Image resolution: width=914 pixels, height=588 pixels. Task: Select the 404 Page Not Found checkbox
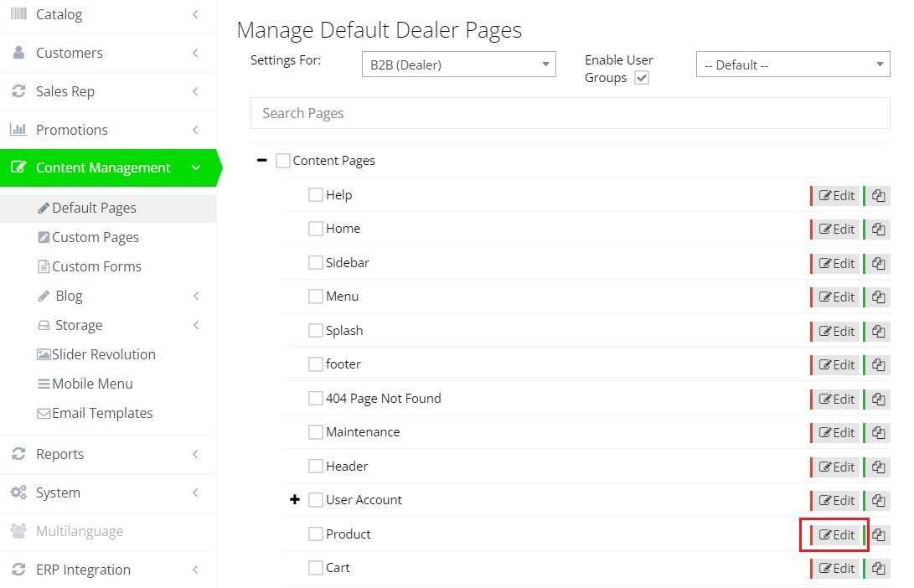click(x=316, y=399)
